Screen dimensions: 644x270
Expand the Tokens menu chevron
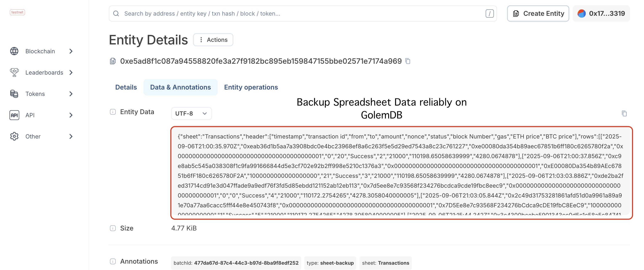tap(71, 94)
